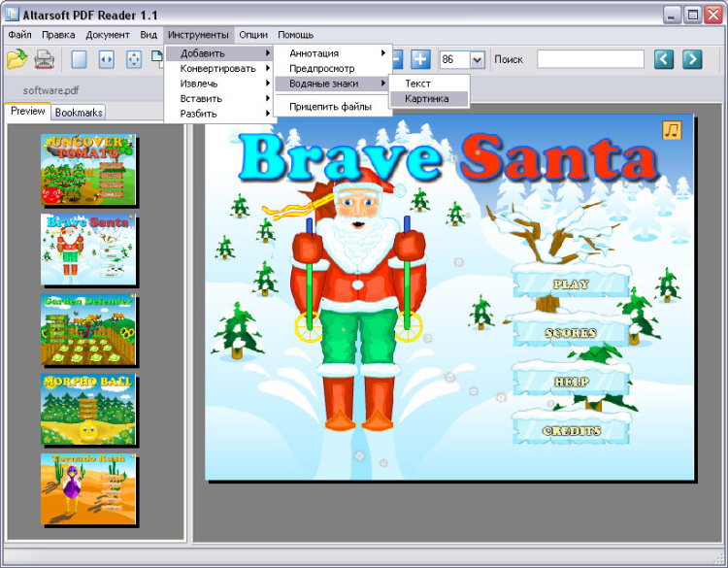Open the Опции menu
728x568 pixels.
253,35
